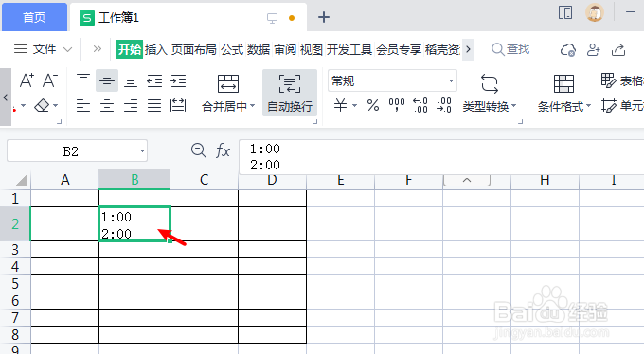Select all cells via corner triangle
Image resolution: width=644 pixels, height=354 pixels.
click(x=21, y=180)
